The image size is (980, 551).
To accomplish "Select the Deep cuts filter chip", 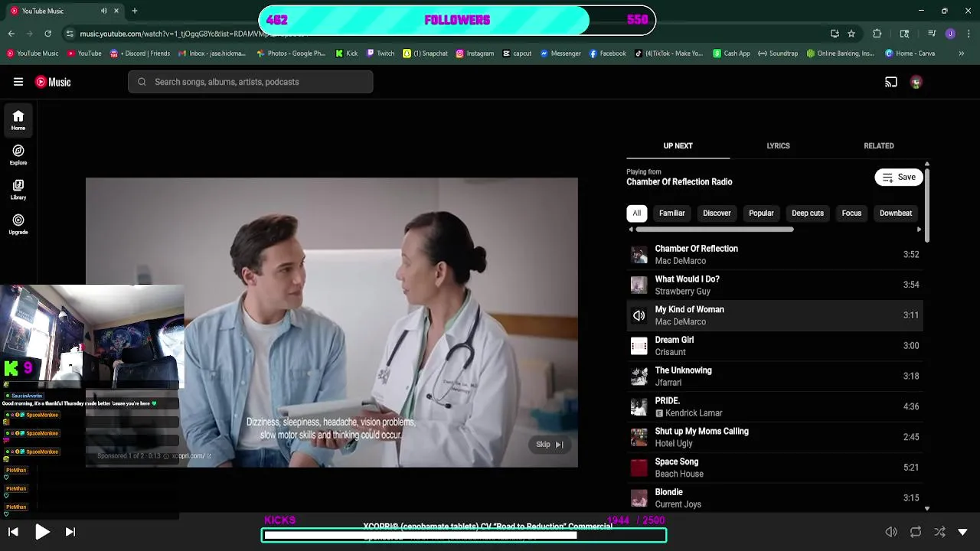I will click(x=808, y=214).
